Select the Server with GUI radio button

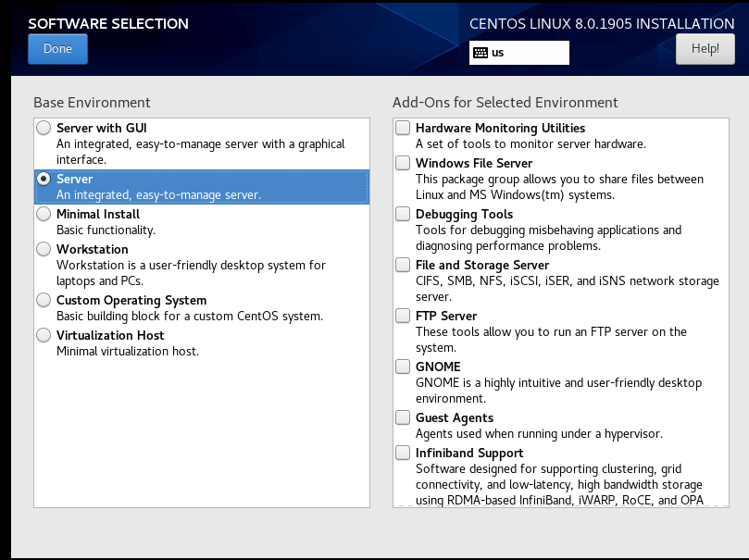pyautogui.click(x=44, y=128)
